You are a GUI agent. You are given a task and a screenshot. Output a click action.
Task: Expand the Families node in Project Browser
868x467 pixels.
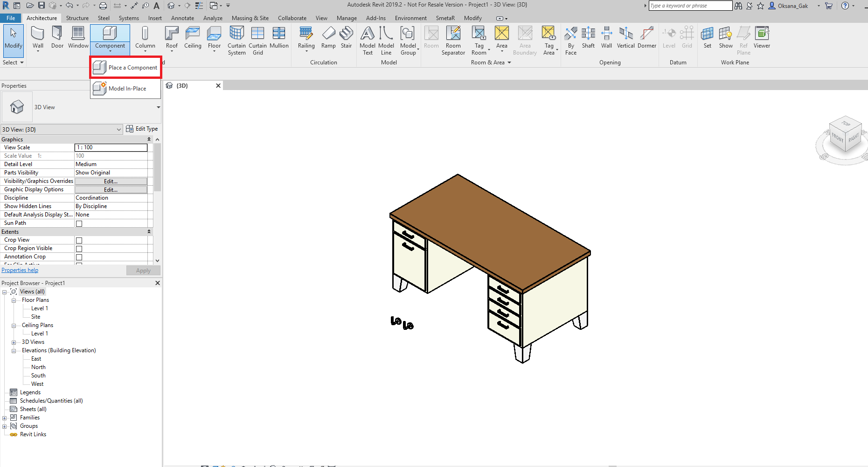(4, 417)
